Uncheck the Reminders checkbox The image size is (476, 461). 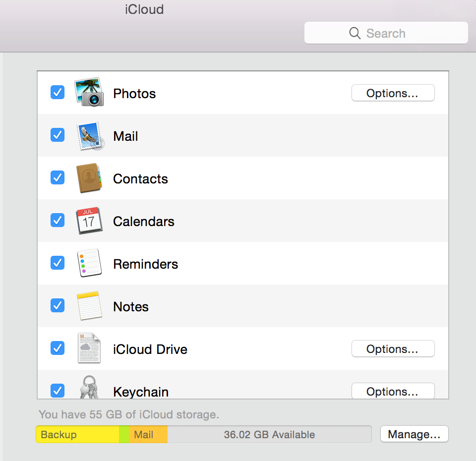[x=58, y=263]
